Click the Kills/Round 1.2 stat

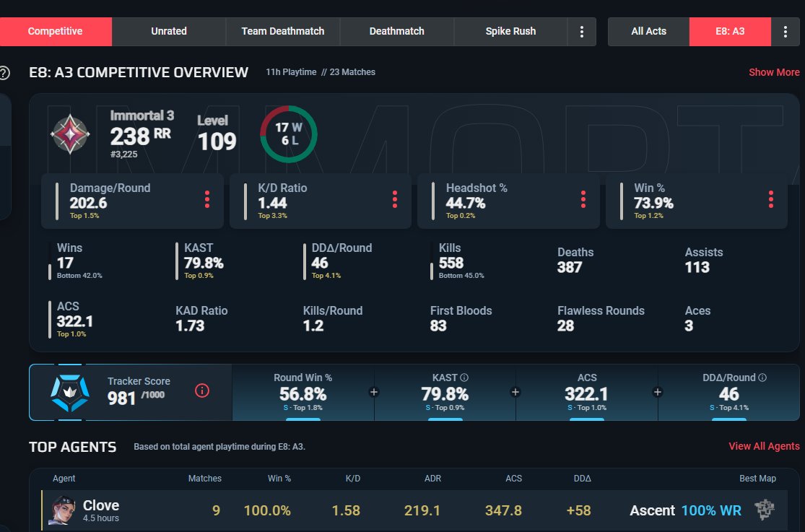point(333,318)
